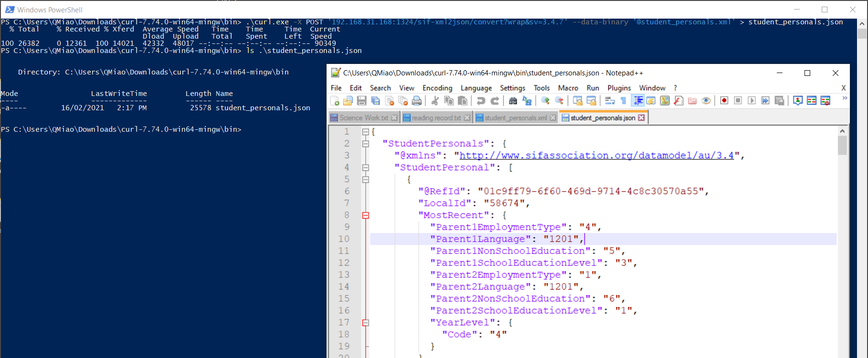Open the File menu

(x=336, y=88)
